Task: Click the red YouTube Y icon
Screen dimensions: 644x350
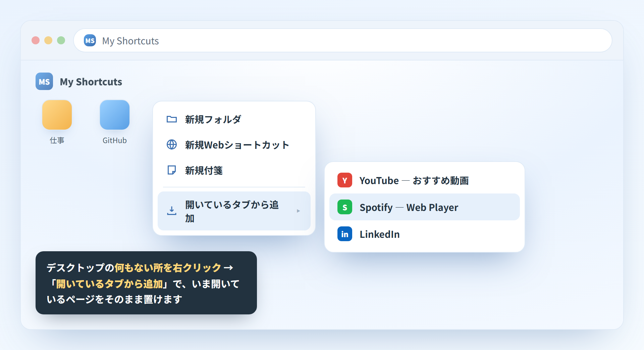Action: click(x=345, y=180)
